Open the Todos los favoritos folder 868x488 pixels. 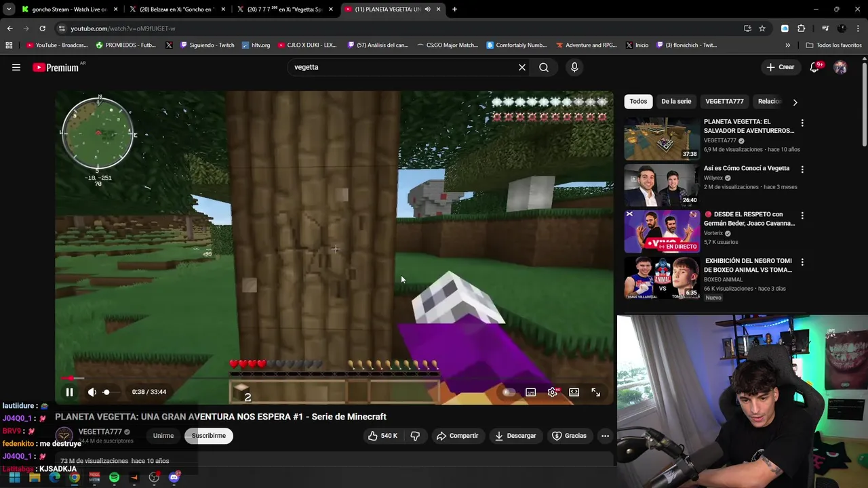(833, 45)
